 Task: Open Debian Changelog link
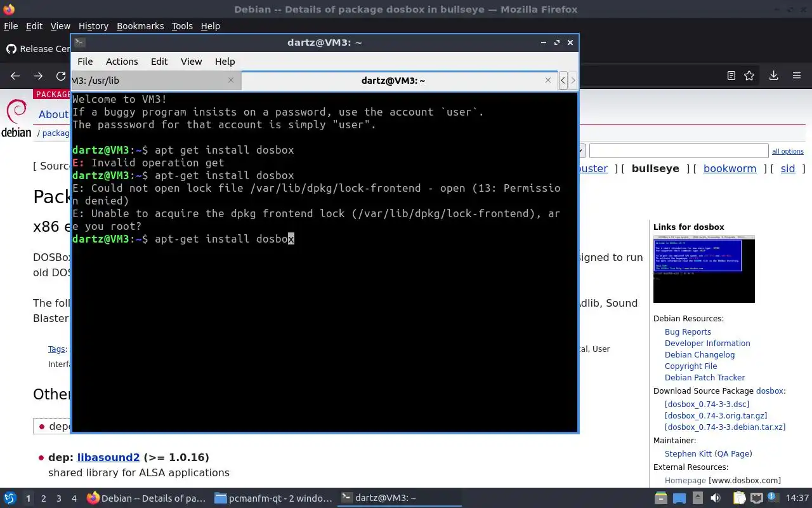coord(700,355)
